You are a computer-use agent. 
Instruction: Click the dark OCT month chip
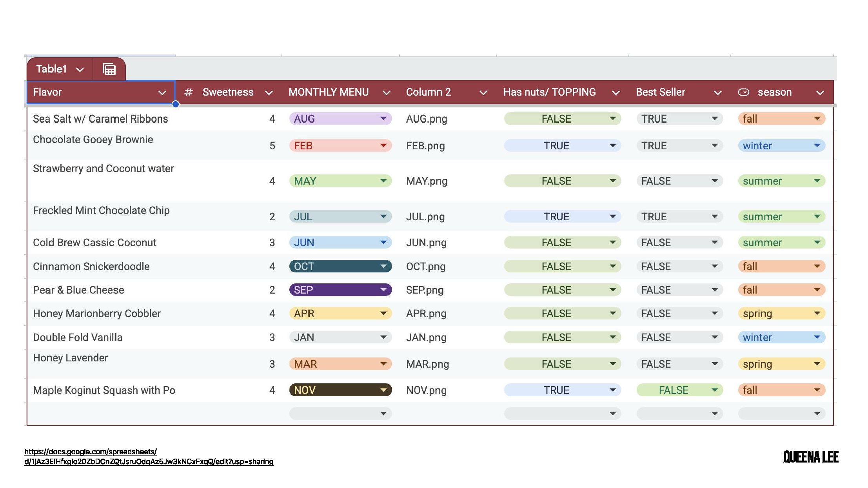point(340,267)
